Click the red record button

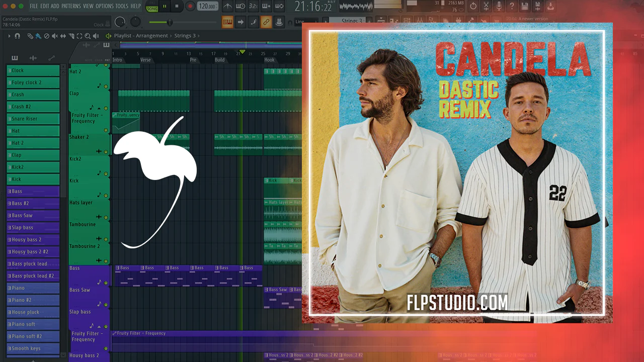(190, 7)
